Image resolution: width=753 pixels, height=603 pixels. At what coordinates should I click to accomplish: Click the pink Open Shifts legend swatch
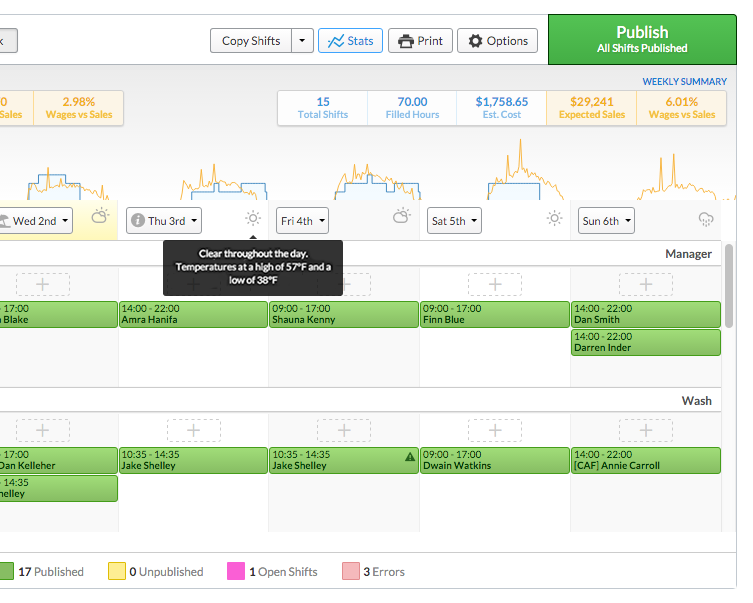point(236,572)
